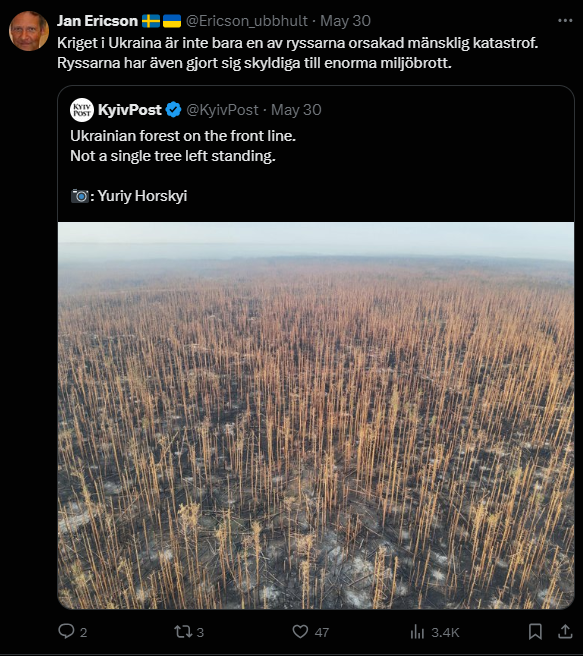This screenshot has height=656, width=583.
Task: Click the May 30 timestamp of Jan's post
Action: point(345,21)
